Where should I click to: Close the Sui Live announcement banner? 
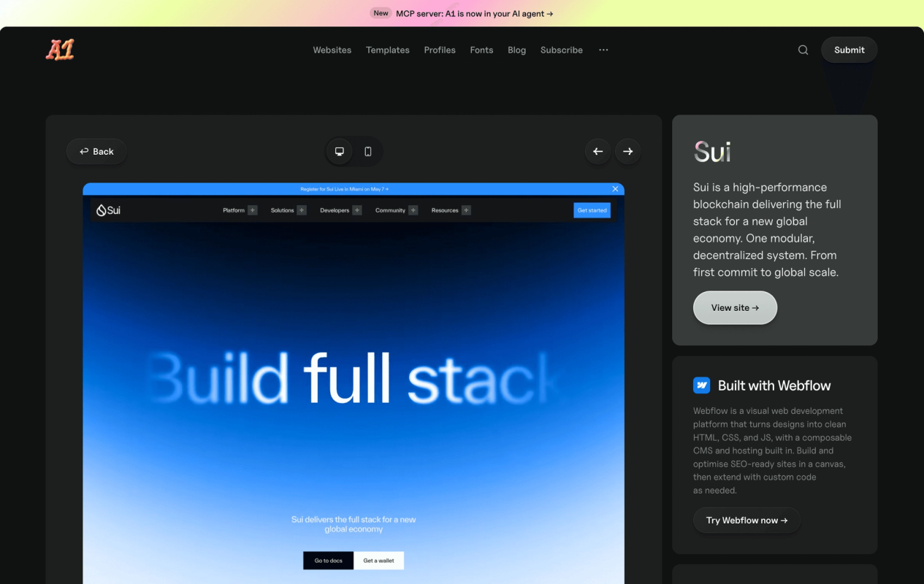point(615,189)
